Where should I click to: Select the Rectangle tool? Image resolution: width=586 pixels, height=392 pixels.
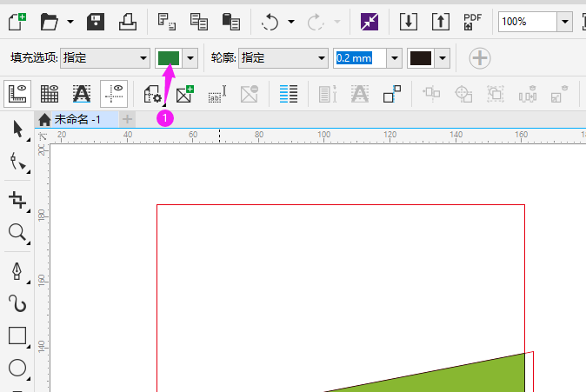point(18,336)
